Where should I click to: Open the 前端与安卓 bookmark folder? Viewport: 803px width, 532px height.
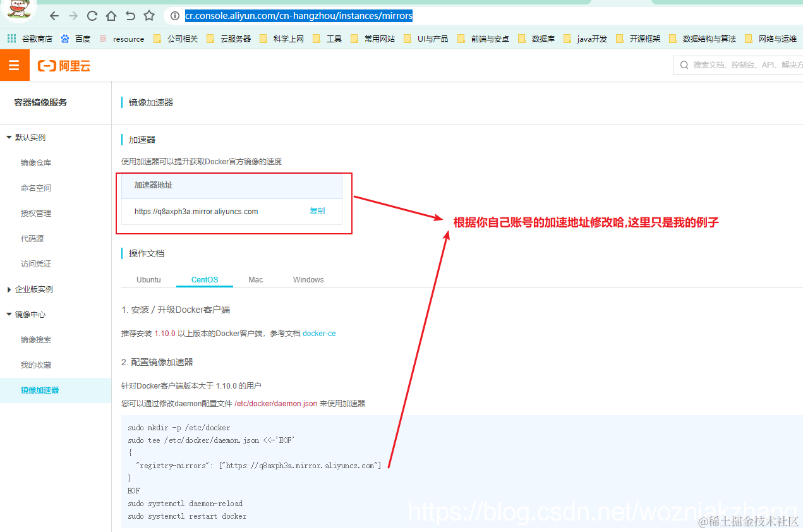(483, 39)
